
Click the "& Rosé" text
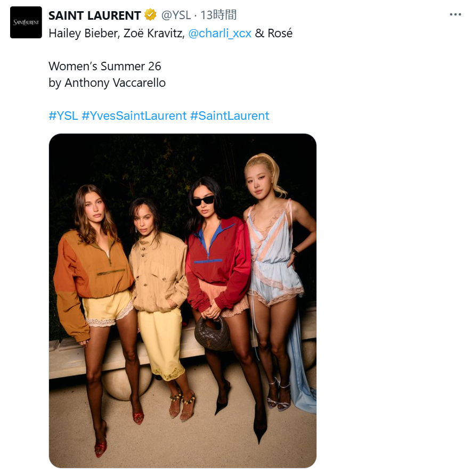point(274,33)
